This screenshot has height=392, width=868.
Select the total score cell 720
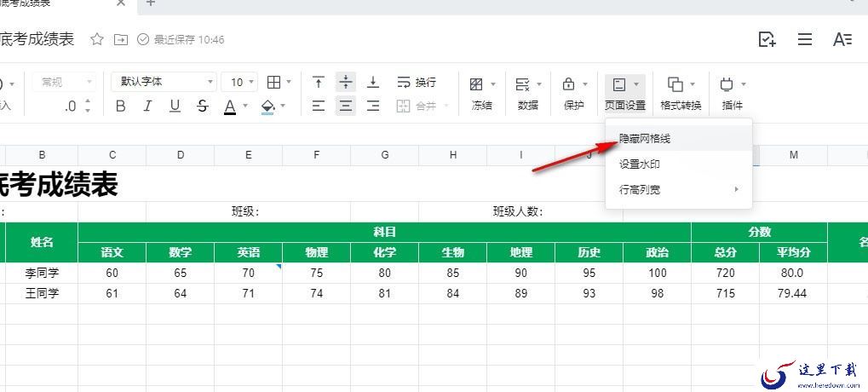coord(725,273)
